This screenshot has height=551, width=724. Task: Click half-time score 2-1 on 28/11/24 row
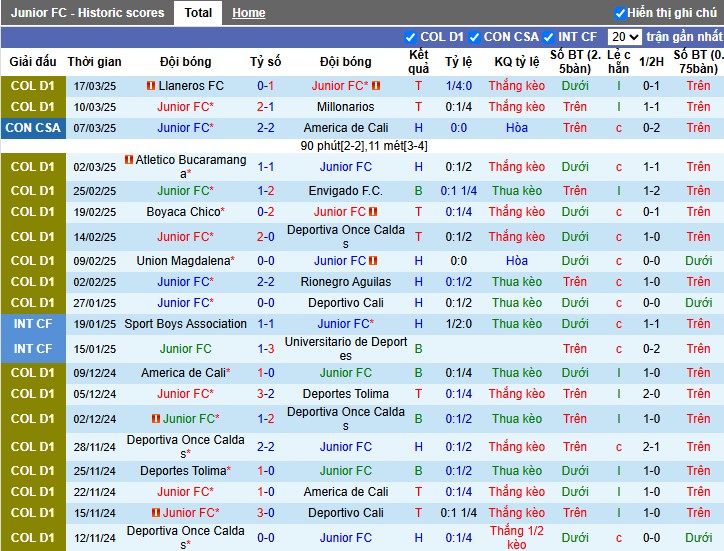click(x=651, y=447)
